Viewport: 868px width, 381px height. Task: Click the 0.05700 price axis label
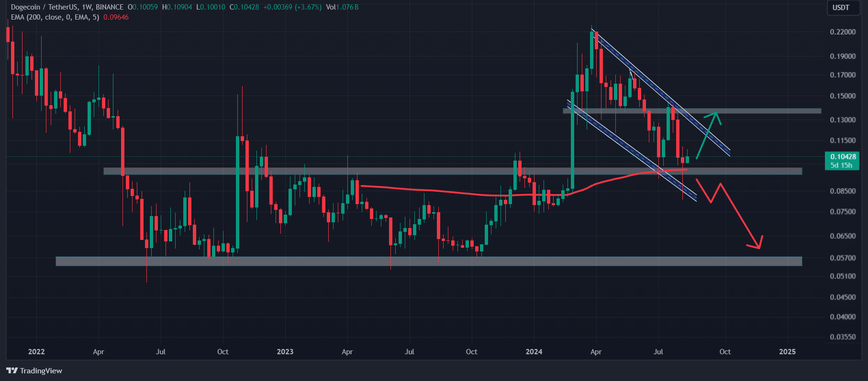click(843, 258)
